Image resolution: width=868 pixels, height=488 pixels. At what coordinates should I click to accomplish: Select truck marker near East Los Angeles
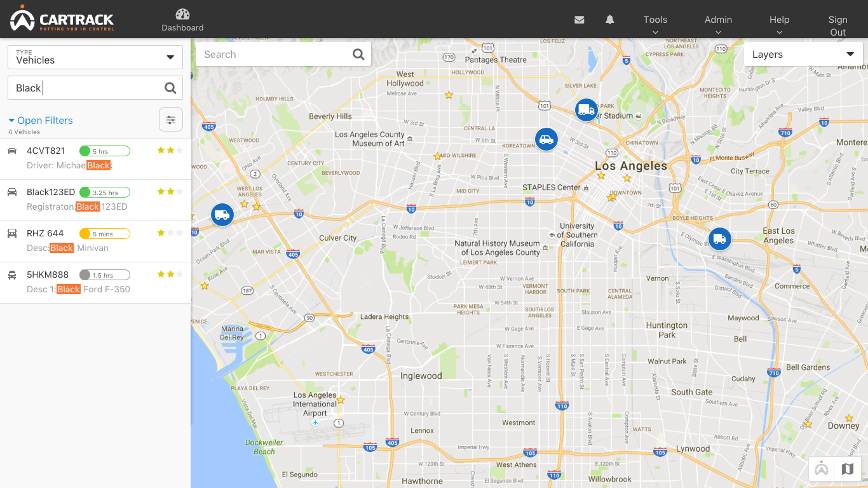[x=720, y=239]
